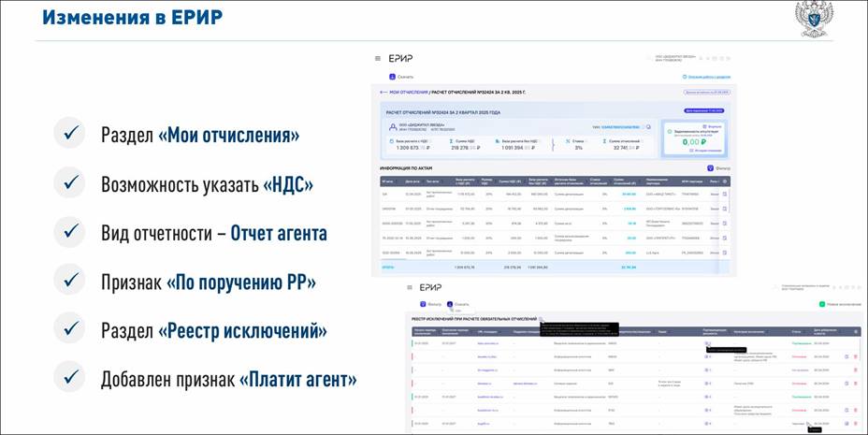This screenshot has width=868, height=435.
Task: Click bullet text «Мои отчисления»
Action: point(228,135)
